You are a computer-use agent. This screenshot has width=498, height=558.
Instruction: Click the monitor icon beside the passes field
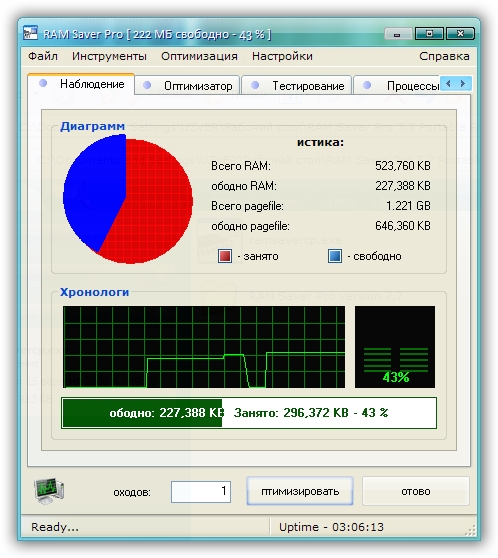click(49, 491)
